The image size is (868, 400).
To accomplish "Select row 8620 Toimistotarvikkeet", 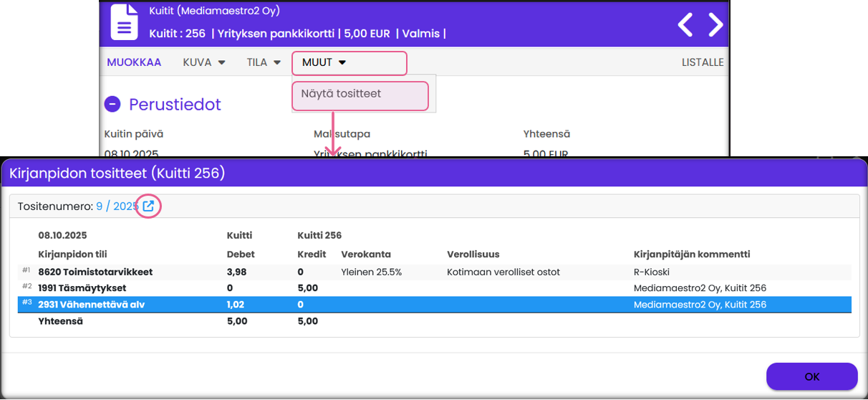I will [x=95, y=272].
